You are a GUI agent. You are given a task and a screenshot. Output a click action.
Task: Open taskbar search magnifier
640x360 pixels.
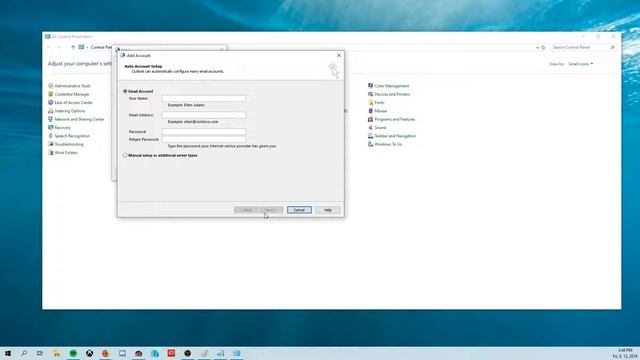24,353
